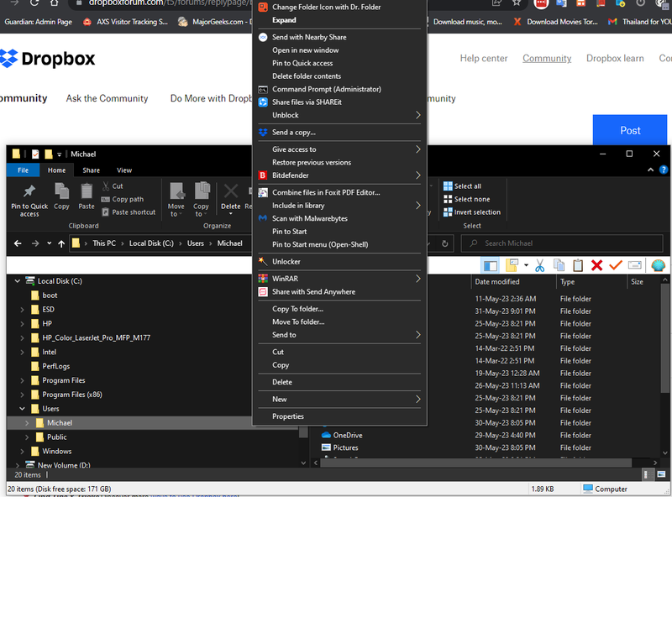
Task: Collapse the Local Disk (C:) tree node
Action: pos(17,281)
